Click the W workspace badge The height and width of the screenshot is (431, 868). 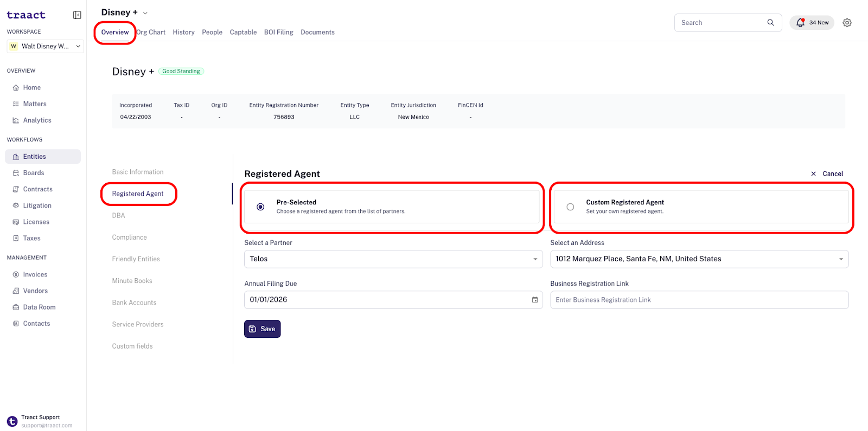point(14,46)
